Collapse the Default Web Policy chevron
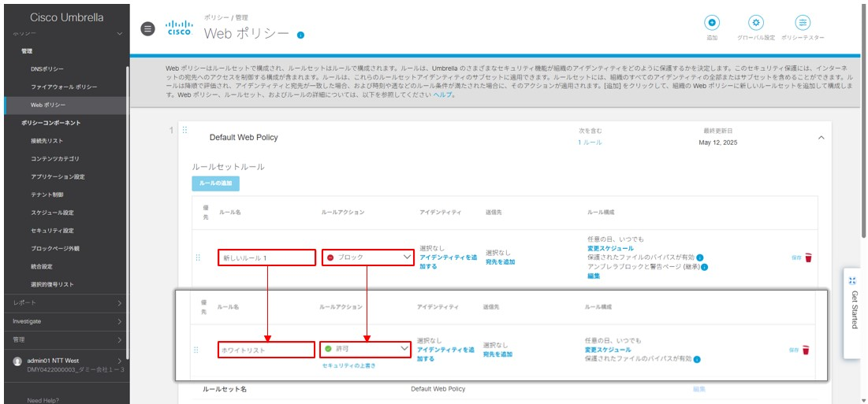Viewport: 868px width, 404px height. coord(821,138)
